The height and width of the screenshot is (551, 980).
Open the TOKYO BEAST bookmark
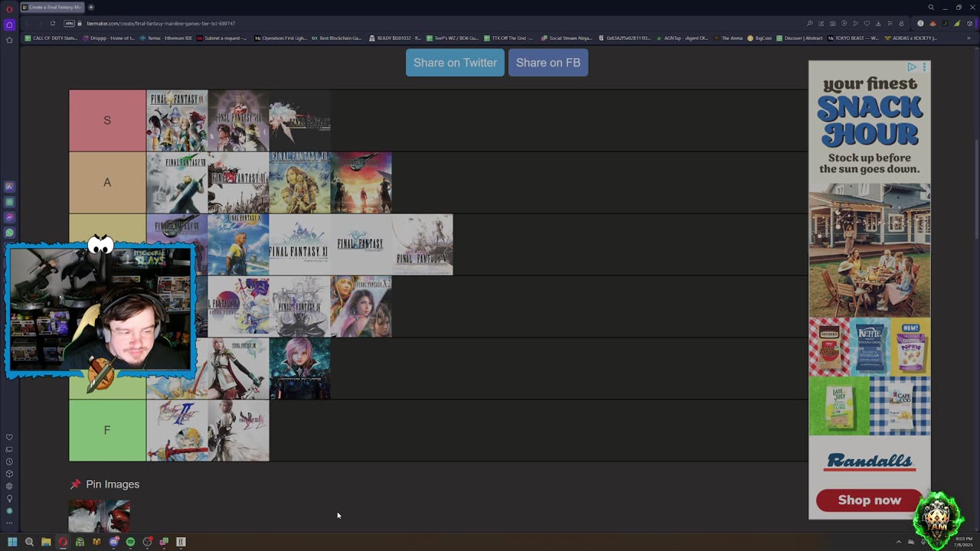[853, 37]
